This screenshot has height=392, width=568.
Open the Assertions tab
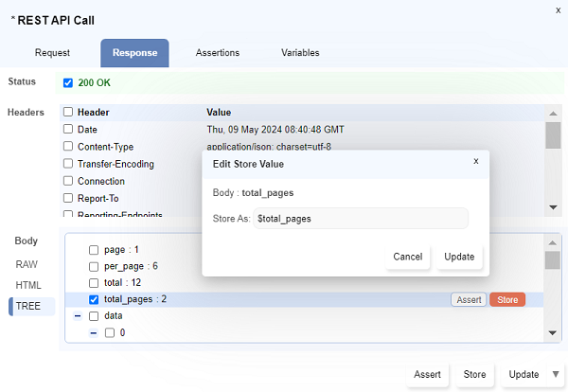[217, 53]
